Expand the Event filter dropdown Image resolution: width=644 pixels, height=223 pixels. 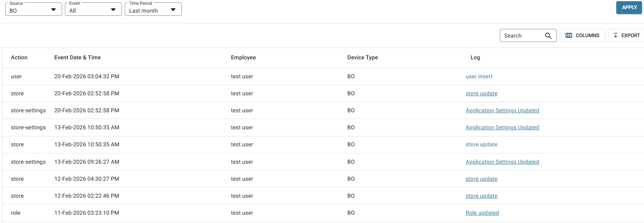pyautogui.click(x=93, y=10)
